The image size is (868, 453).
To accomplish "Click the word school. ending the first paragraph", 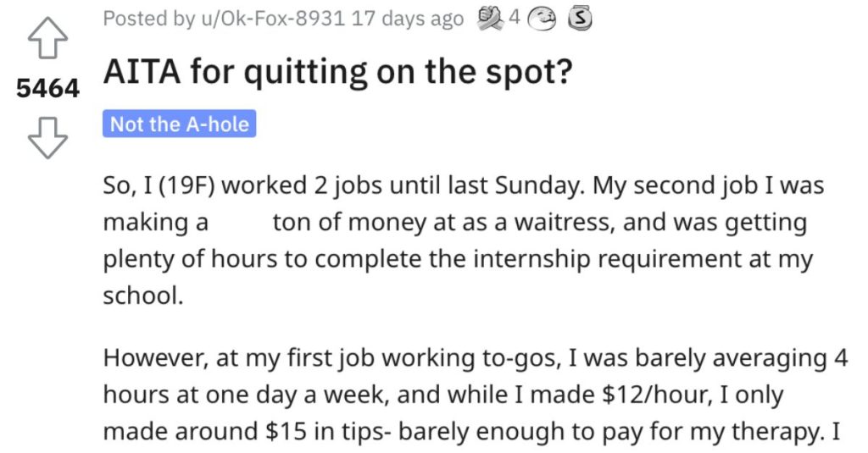I will (142, 296).
